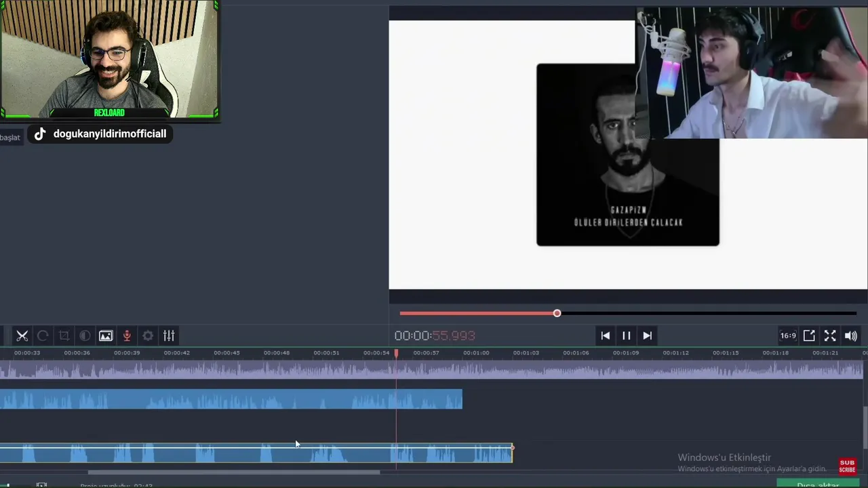Click the 00:00:36 ruler mark
Screen dimensions: 868x488
pyautogui.click(x=77, y=353)
